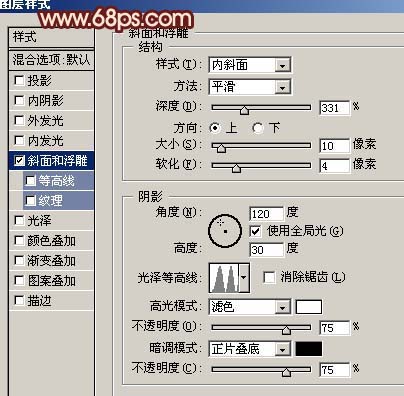This screenshot has height=396, width=404.
Task: Open the 方法 technique dropdown showing 平滑
Action: tap(250, 87)
